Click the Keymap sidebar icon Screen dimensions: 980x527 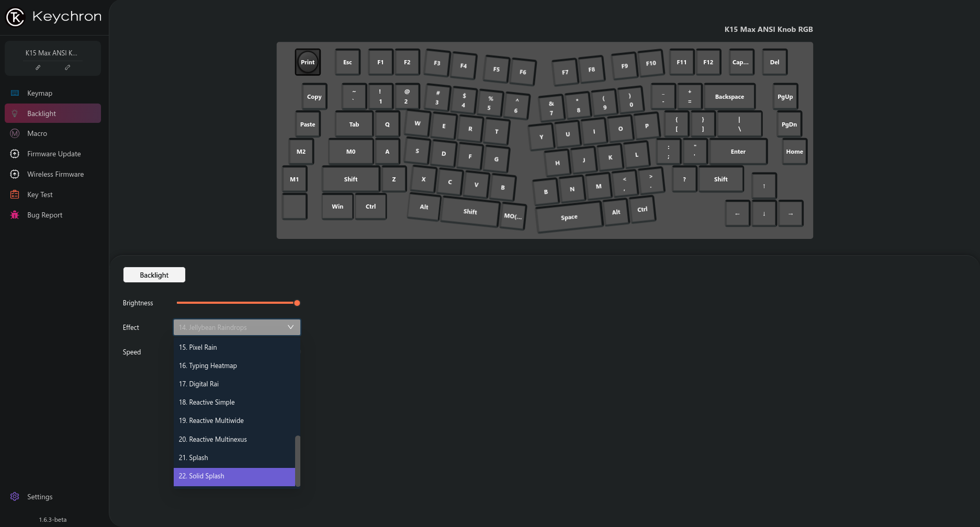point(15,93)
